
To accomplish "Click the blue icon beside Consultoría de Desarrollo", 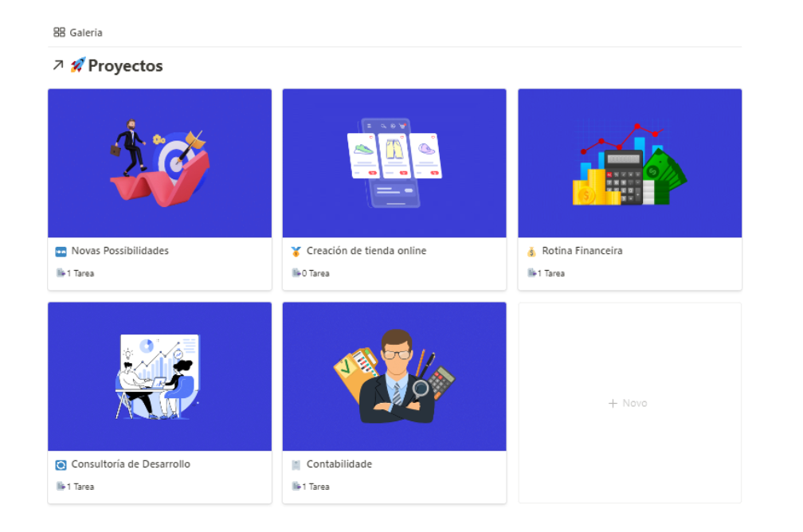I will [61, 465].
